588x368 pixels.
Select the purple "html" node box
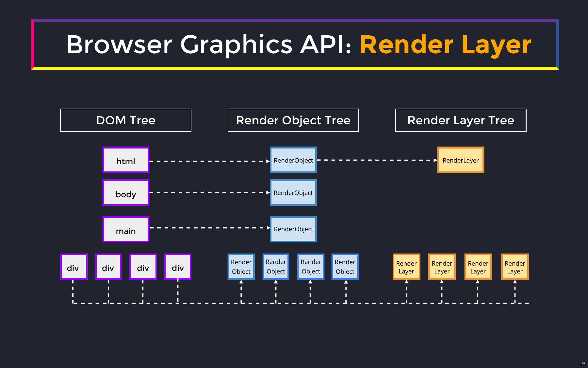click(x=126, y=160)
